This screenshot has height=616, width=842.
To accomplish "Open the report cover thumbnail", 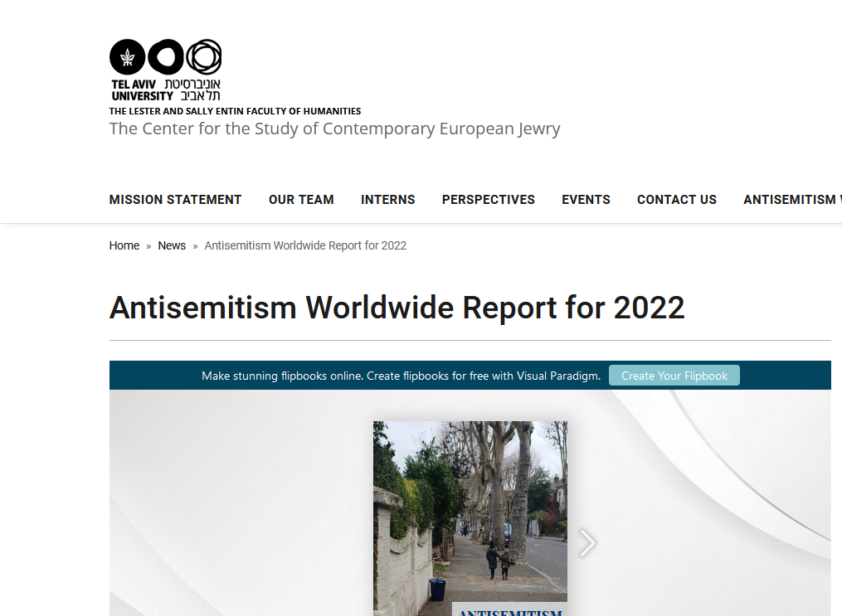I will tap(470, 518).
